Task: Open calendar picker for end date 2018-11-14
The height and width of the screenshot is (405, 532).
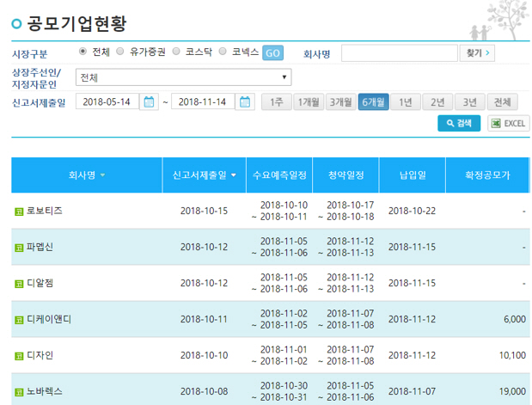Action: coord(245,101)
